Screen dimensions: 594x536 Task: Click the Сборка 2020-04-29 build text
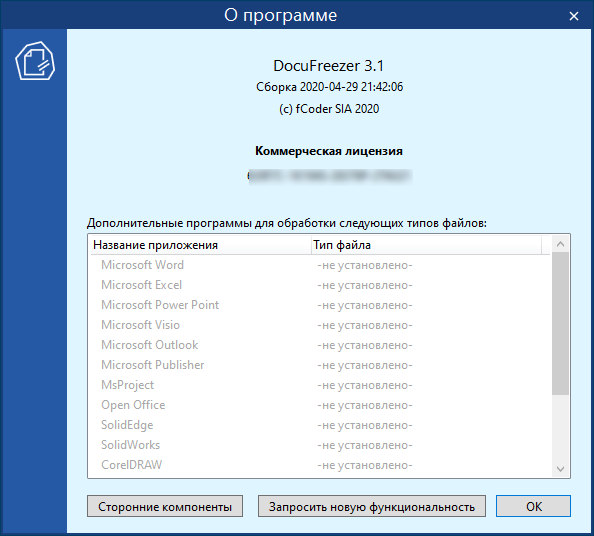click(329, 87)
